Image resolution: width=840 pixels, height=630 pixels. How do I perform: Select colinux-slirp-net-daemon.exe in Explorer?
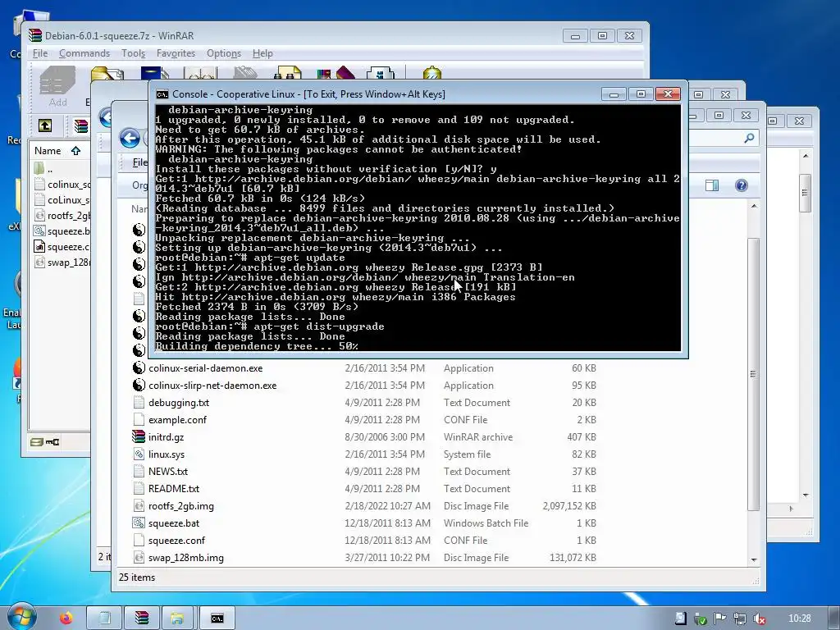212,386
